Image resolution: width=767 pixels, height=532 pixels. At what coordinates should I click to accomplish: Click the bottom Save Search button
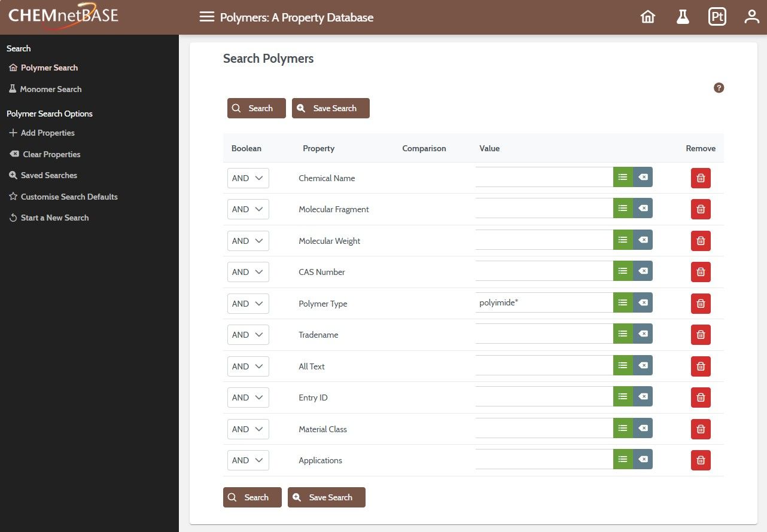click(x=327, y=497)
